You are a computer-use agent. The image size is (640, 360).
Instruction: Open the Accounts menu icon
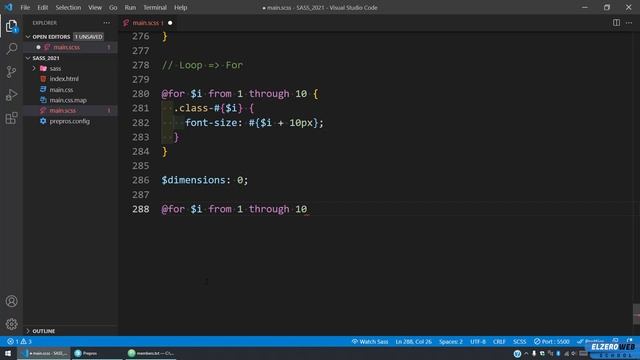[11, 301]
